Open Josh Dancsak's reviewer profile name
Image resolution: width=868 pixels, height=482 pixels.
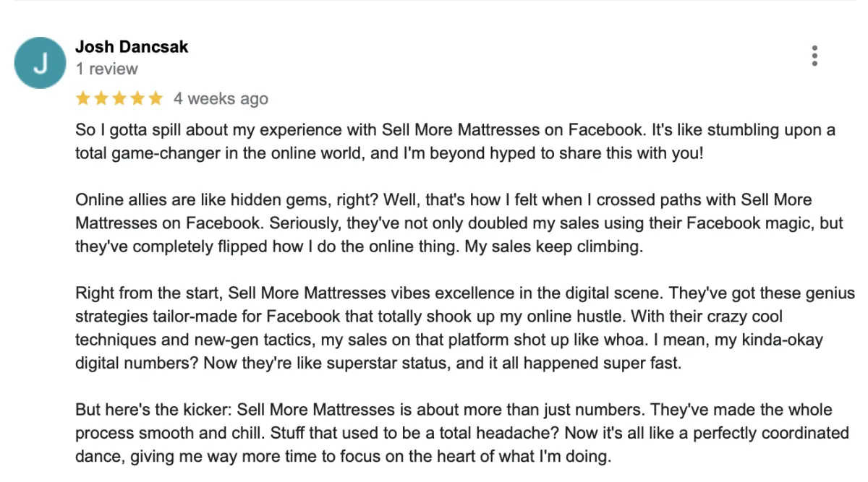click(132, 47)
